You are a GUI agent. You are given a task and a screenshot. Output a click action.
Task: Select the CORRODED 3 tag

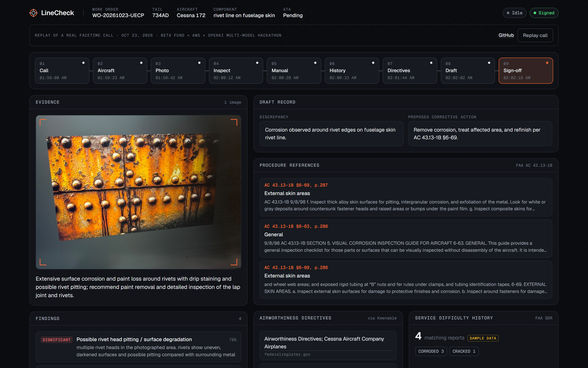point(431,351)
